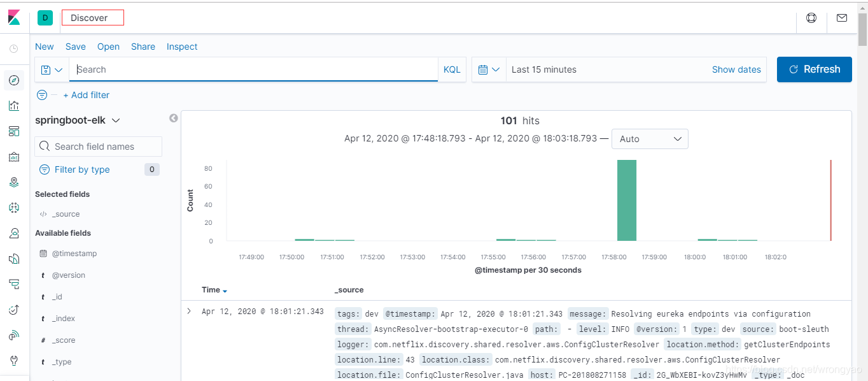The width and height of the screenshot is (868, 381).
Task: Click the tall 17:58 histogram bar
Action: tap(627, 201)
